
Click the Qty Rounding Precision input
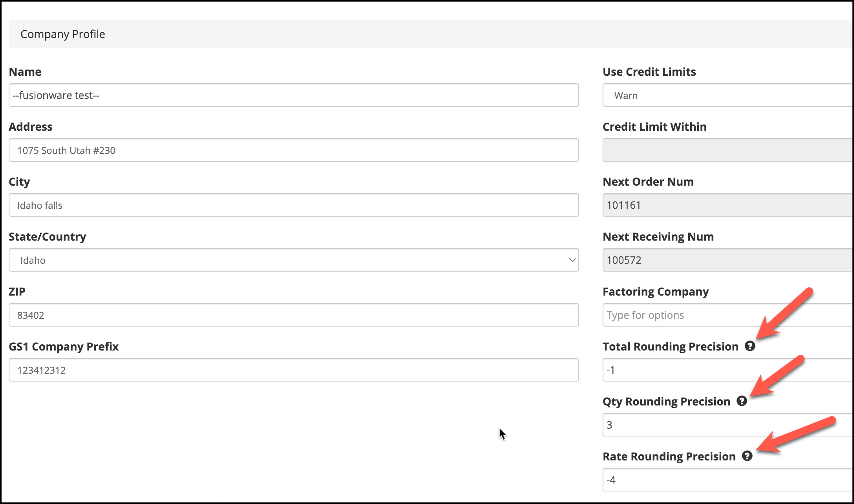(728, 425)
